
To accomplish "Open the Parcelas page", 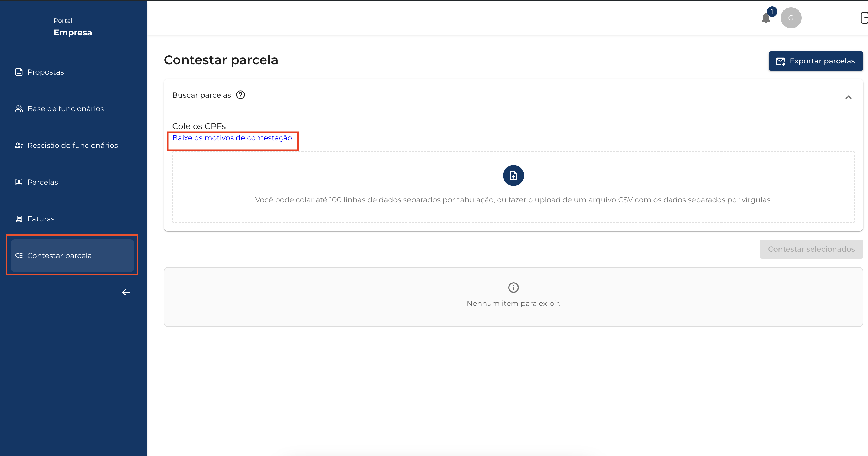I will tap(43, 182).
